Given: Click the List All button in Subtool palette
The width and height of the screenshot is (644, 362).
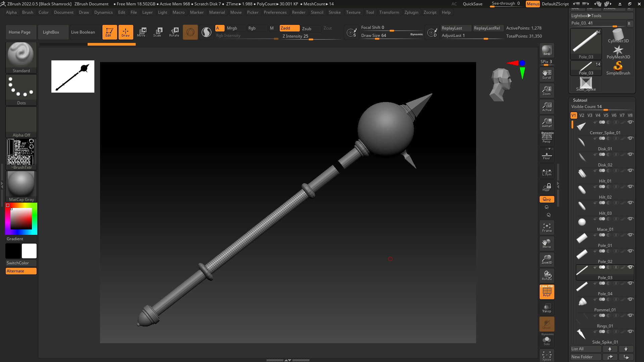Looking at the screenshot, I should click(585, 349).
